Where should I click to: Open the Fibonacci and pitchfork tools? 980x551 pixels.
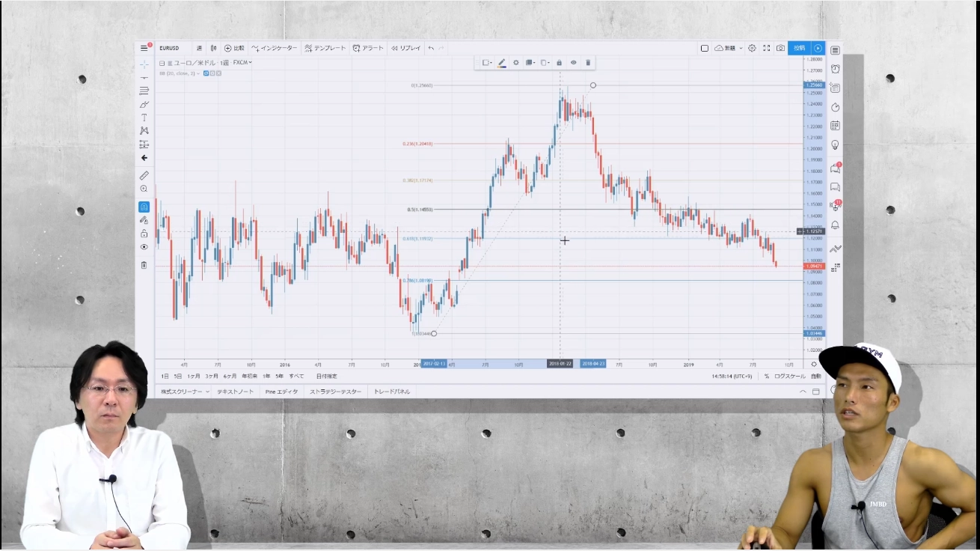[x=144, y=91]
